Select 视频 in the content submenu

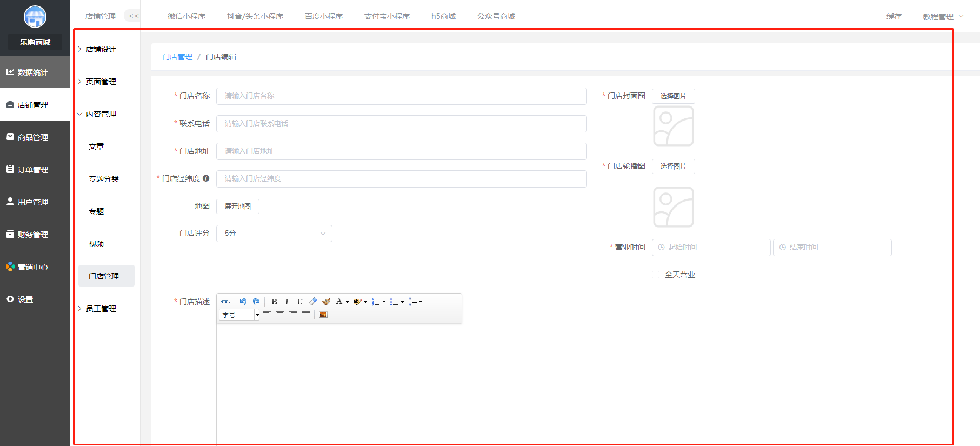[96, 244]
